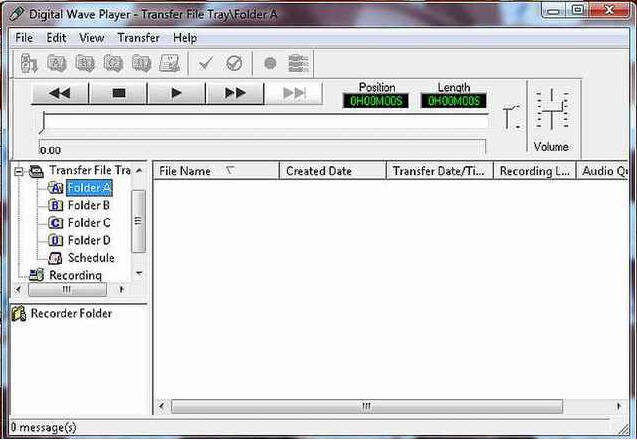Screen dimensions: 637x440
Task: Select Transfer File Tray in tree
Action: [90, 170]
